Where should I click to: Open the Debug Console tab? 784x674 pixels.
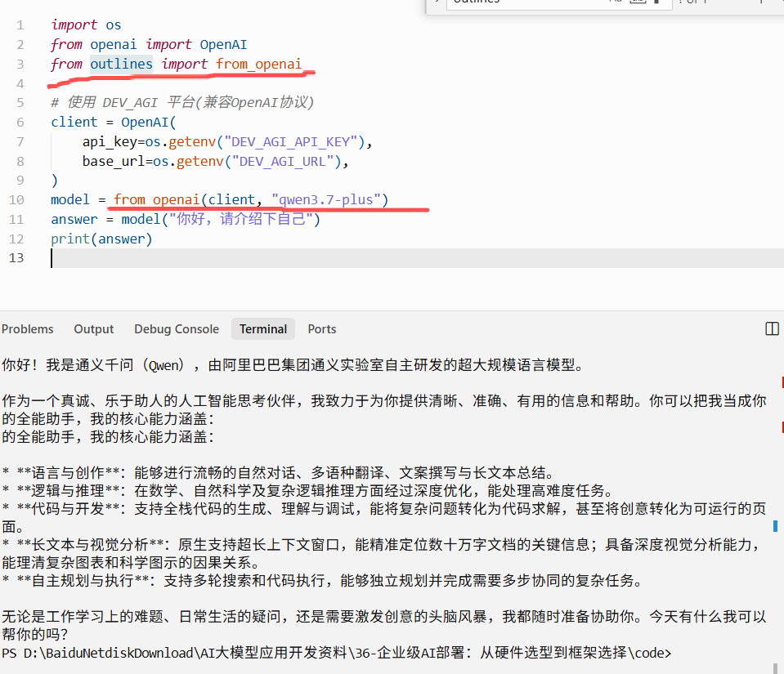pyautogui.click(x=177, y=329)
